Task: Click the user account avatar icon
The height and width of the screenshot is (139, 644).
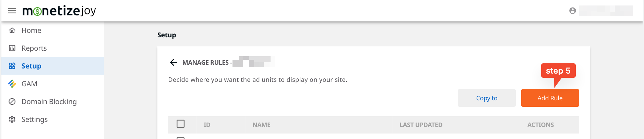Action: [572, 11]
